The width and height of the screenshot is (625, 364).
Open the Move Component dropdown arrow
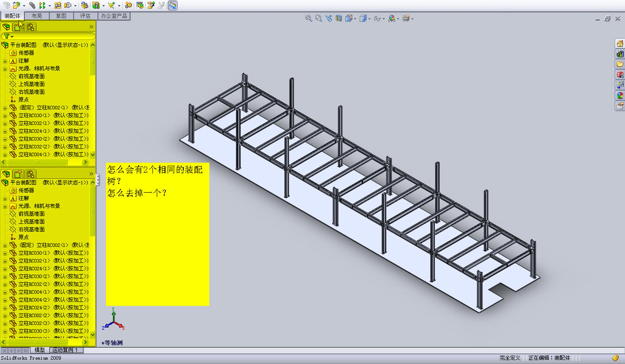click(x=75, y=6)
